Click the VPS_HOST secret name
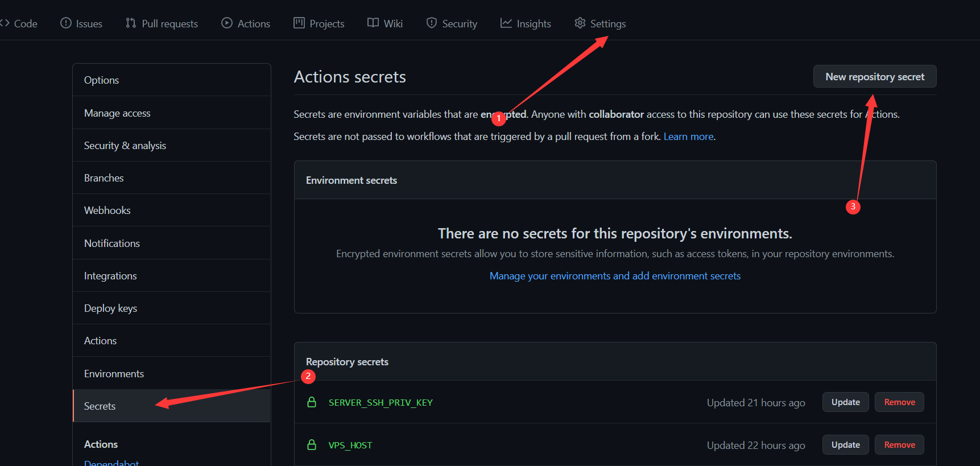 click(350, 445)
